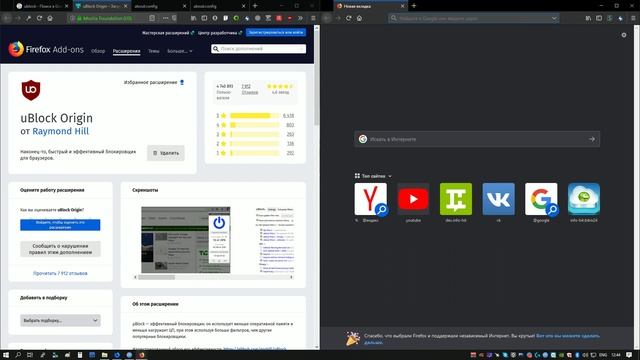The width and height of the screenshot is (640, 360).
Task: Read all 7 912 reviews link
Action: [60, 273]
